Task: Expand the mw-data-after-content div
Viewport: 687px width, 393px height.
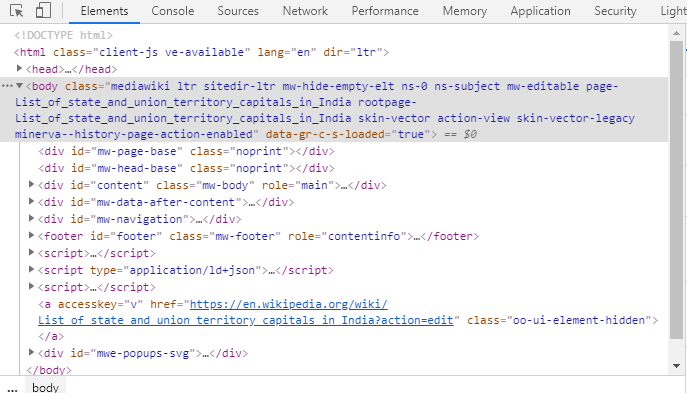Action: [x=31, y=202]
